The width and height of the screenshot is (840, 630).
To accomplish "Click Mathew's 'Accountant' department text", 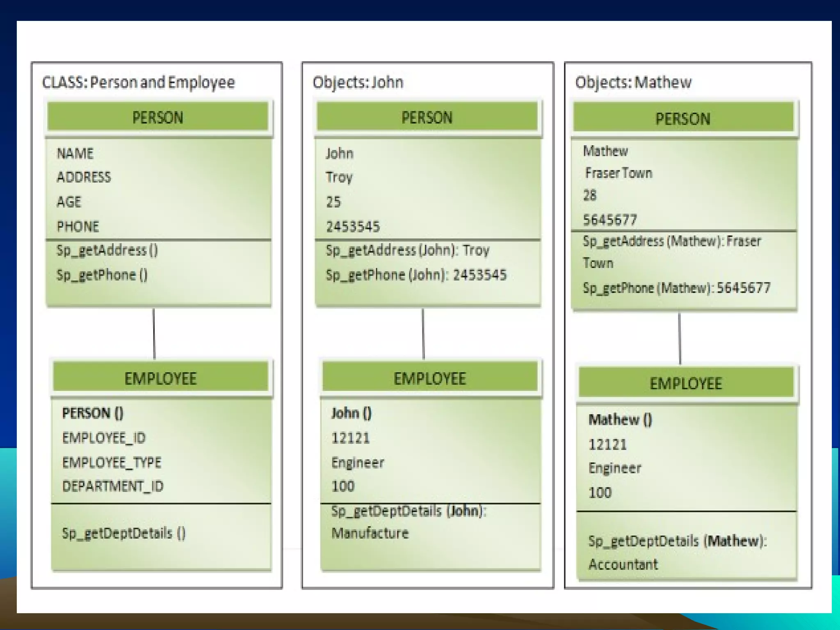I will 623,565.
